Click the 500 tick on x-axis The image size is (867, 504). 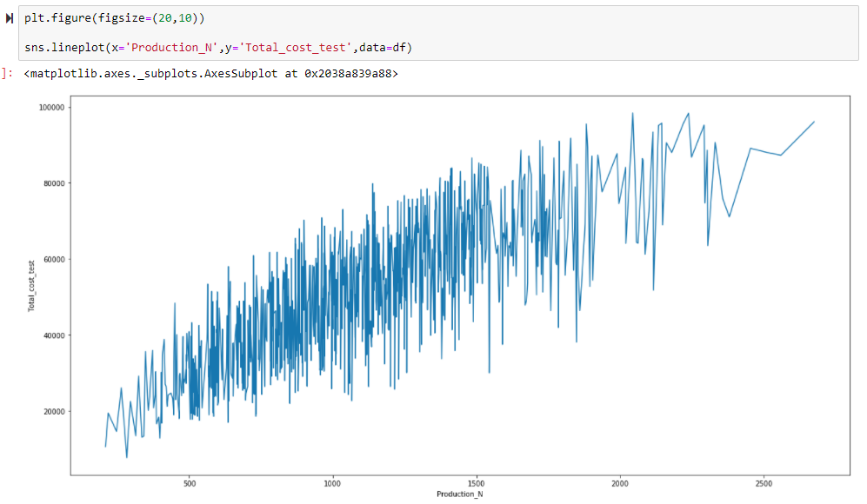(x=189, y=482)
